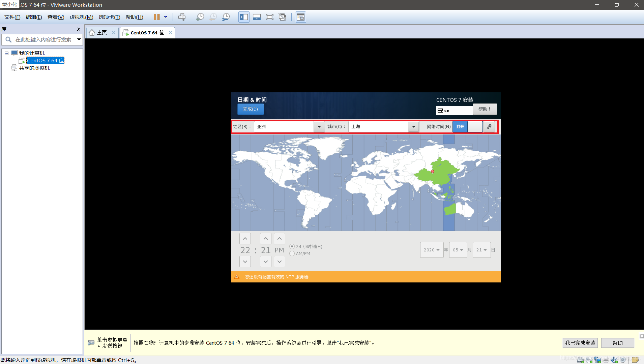
Task: Click the down arrow below PM
Action: pos(280,262)
